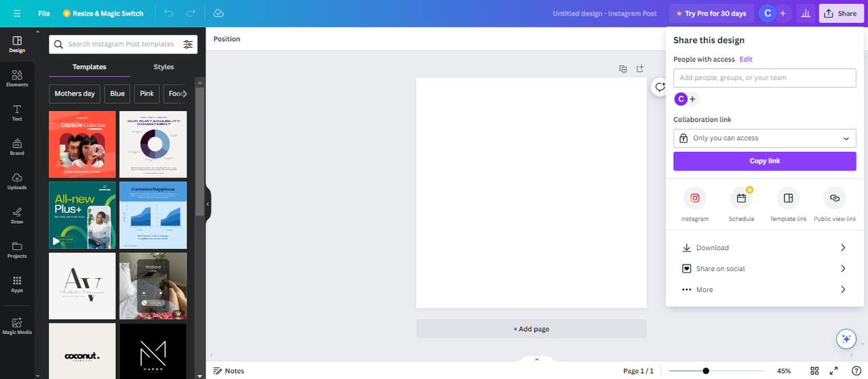
Task: Click the duplicate page icon
Action: coord(623,68)
